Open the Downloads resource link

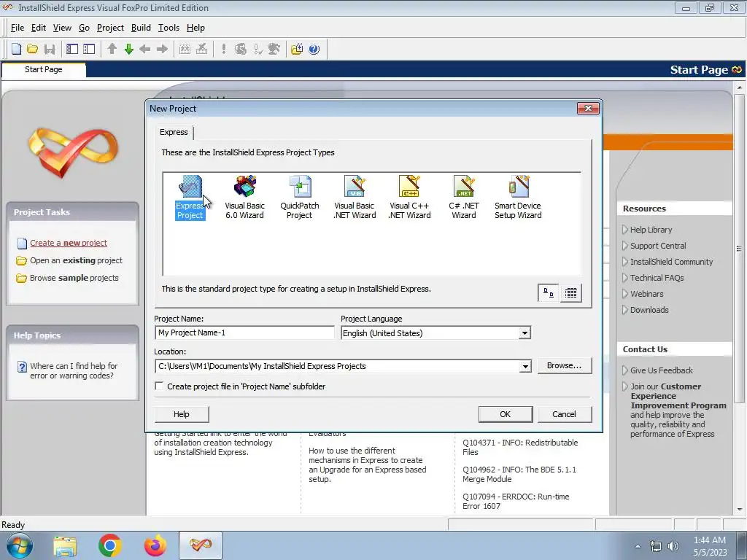[650, 310]
